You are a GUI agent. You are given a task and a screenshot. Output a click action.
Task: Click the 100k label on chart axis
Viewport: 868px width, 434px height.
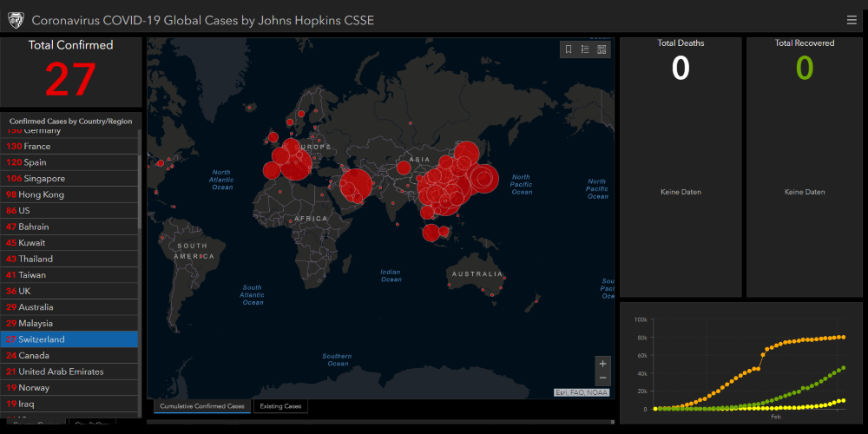tap(641, 319)
